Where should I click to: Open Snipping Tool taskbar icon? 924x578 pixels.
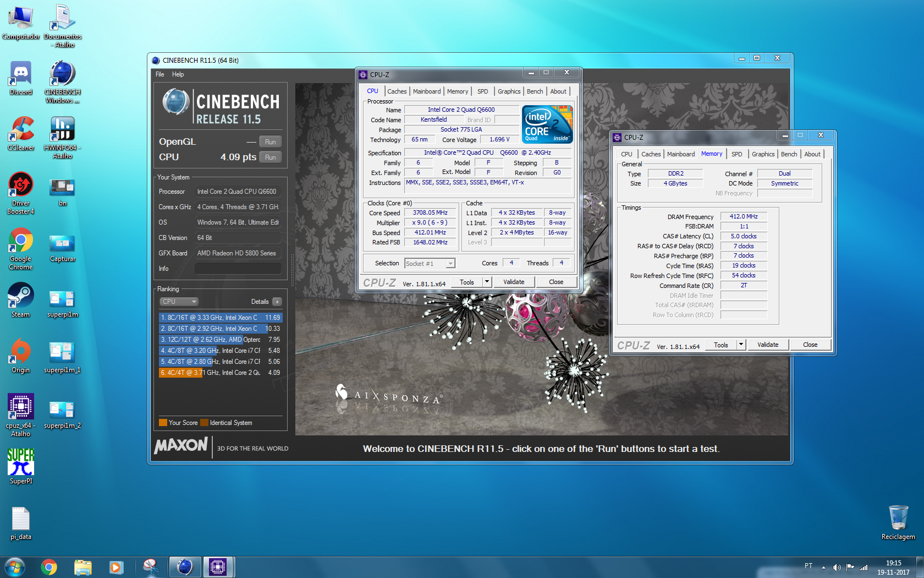tap(151, 567)
